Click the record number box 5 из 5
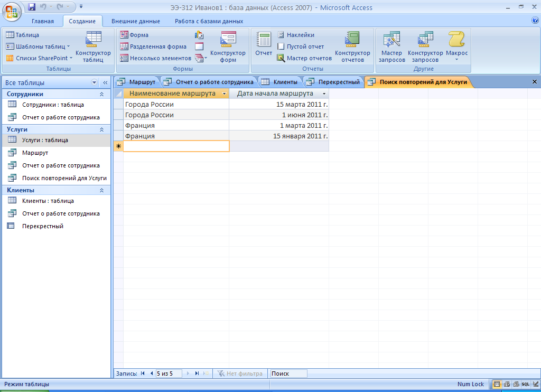The height and width of the screenshot is (392, 541). point(169,374)
